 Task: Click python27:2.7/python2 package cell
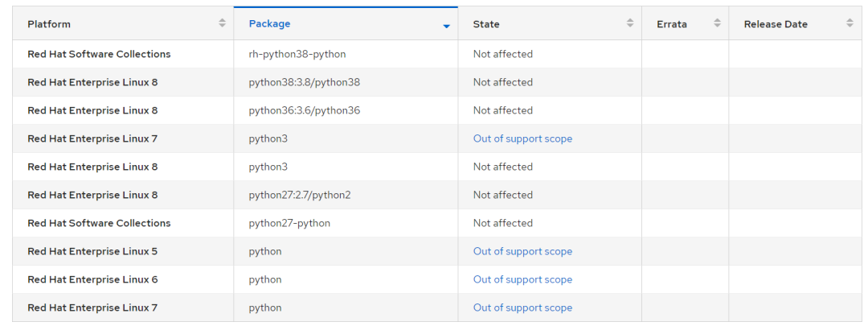[x=300, y=195]
